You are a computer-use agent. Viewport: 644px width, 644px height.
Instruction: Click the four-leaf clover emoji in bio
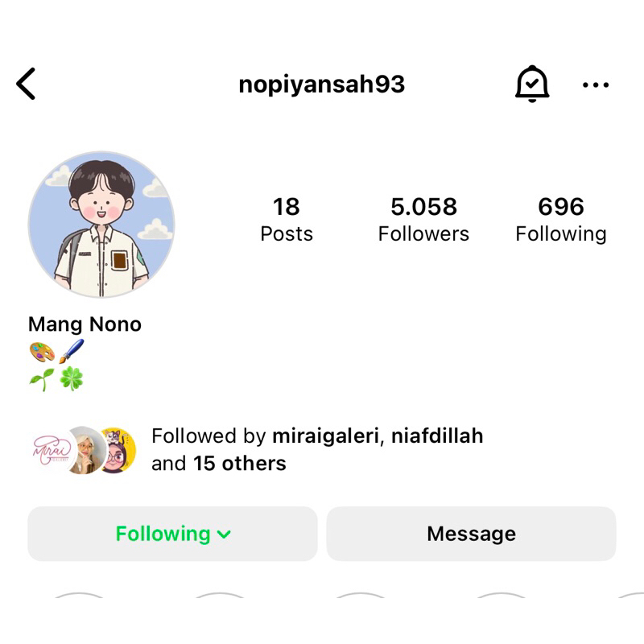(x=72, y=378)
